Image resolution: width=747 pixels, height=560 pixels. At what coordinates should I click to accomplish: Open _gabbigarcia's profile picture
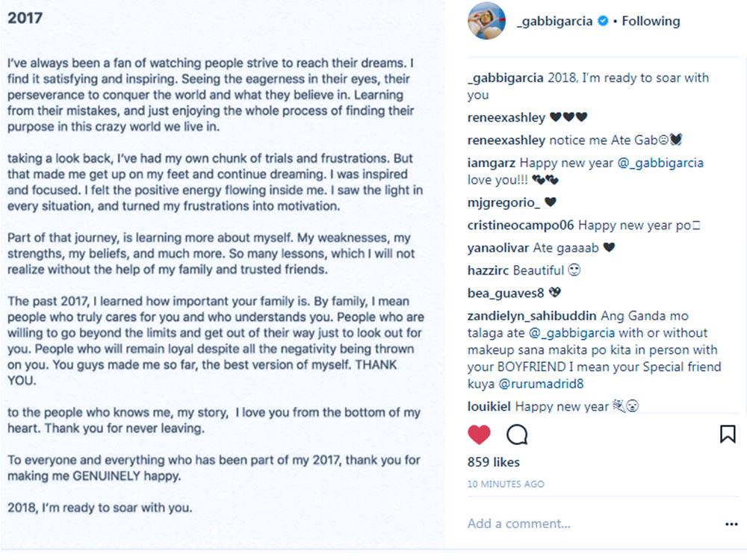pos(486,21)
